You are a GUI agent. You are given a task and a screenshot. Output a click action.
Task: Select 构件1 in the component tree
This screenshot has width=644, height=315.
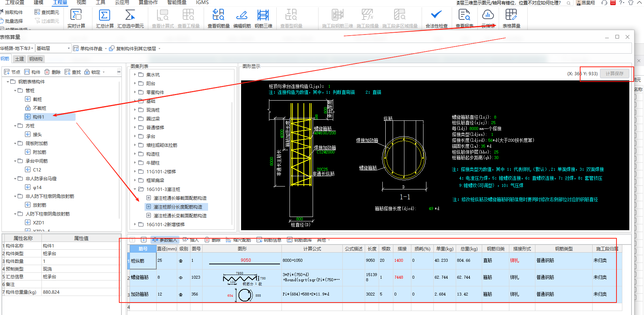(39, 117)
